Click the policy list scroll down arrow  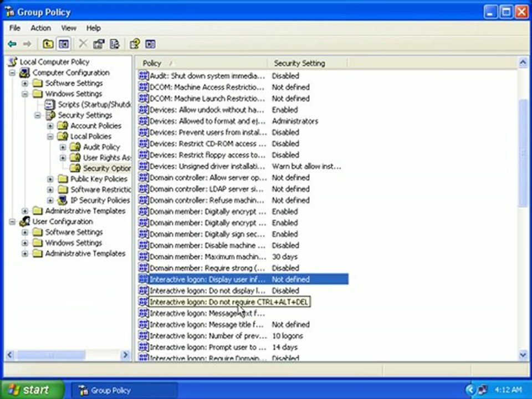tap(523, 355)
